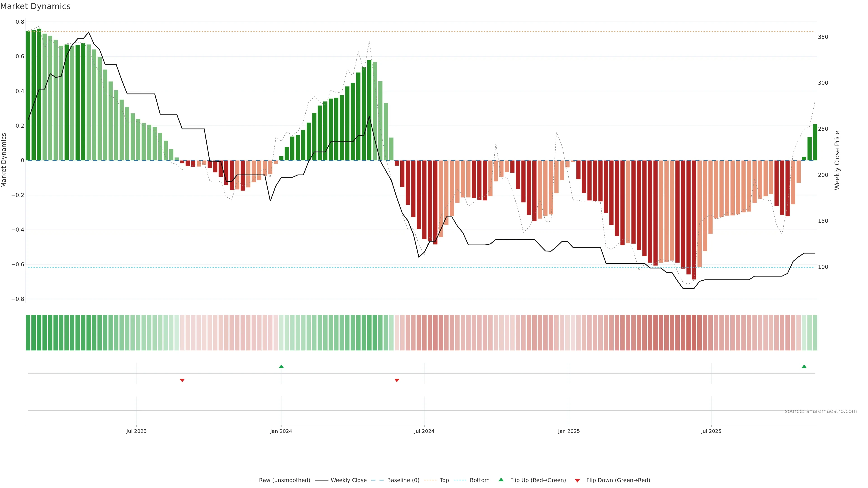This screenshot has height=488, width=868.
Task: Click the Flip Up marker near chart's right end
Action: click(804, 366)
